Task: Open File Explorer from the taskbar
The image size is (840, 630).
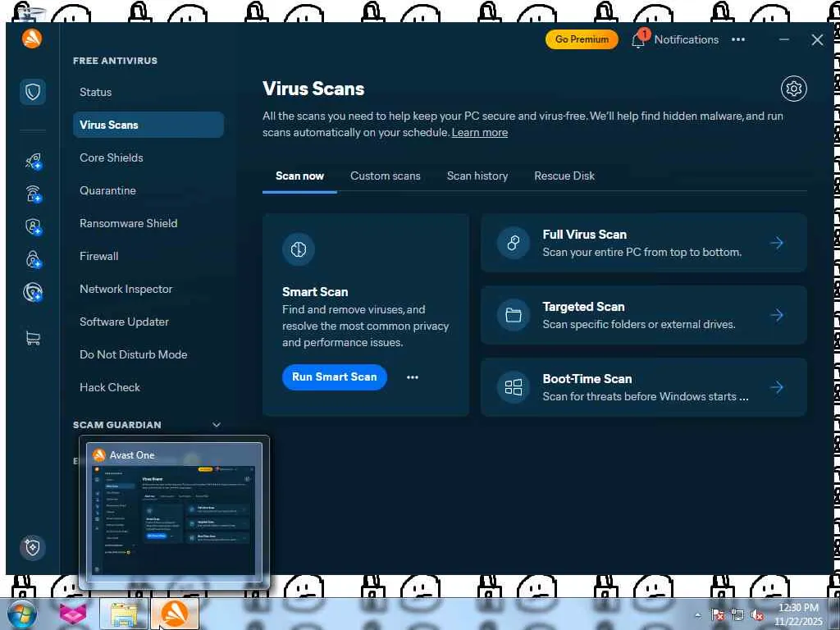Action: pyautogui.click(x=124, y=614)
